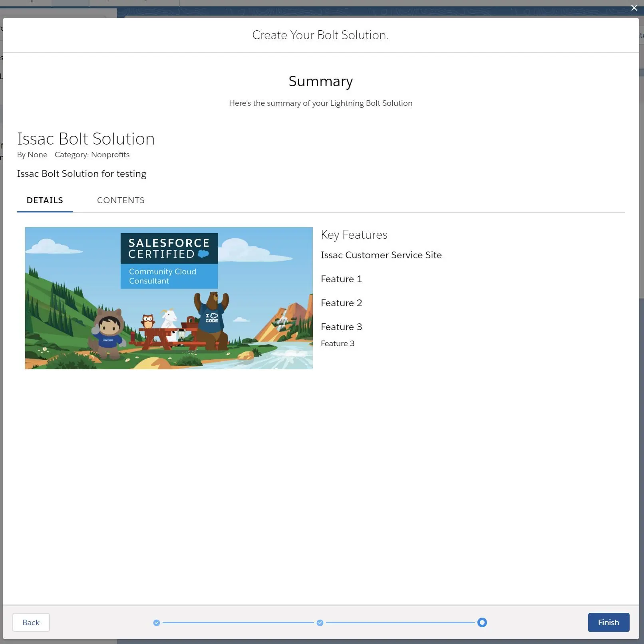Go Back to previous step
644x644 pixels.
(x=31, y=622)
